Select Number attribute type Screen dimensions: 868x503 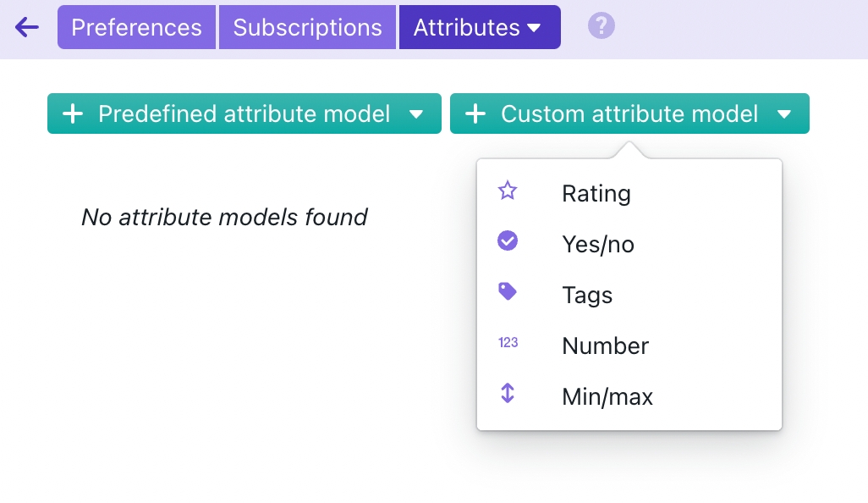coord(605,346)
